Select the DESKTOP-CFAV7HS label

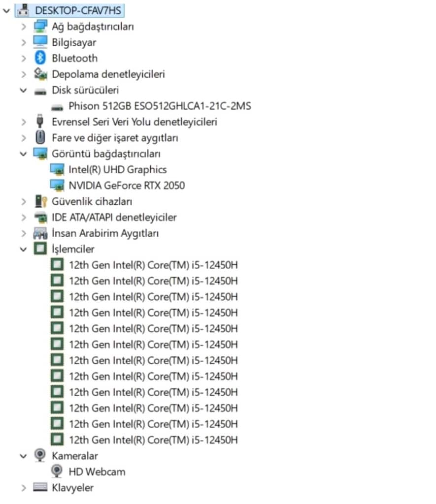point(78,11)
